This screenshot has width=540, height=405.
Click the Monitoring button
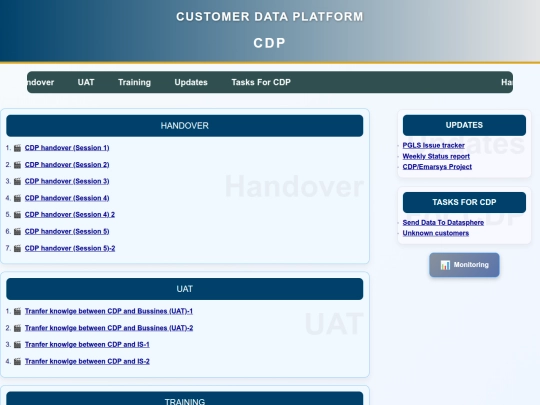pos(464,265)
